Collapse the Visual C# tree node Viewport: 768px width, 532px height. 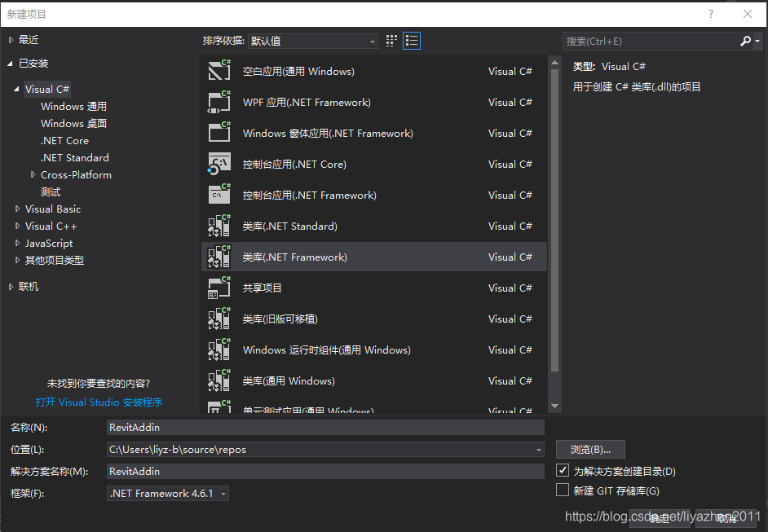pos(16,89)
